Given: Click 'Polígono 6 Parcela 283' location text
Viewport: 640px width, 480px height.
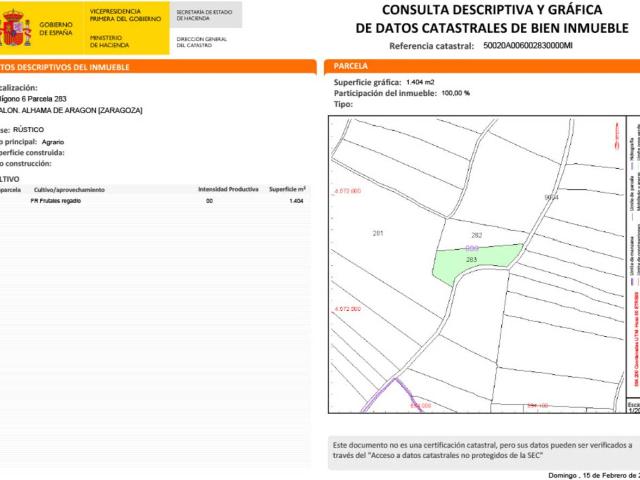Looking at the screenshot, I should pos(33,99).
